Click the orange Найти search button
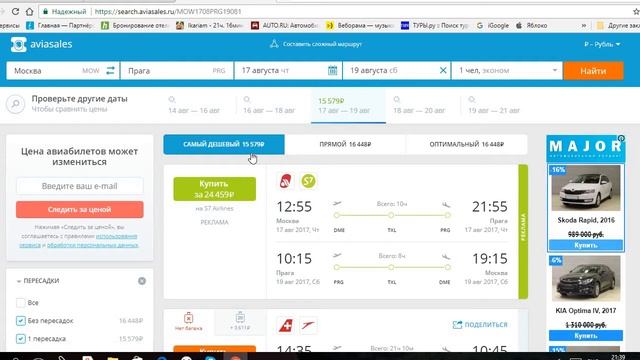 pos(593,71)
